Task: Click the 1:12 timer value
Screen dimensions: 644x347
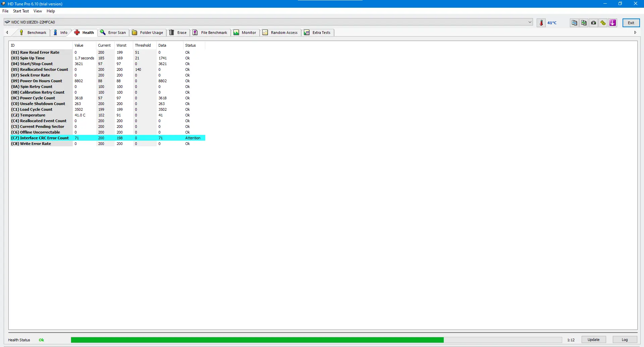Action: click(571, 340)
